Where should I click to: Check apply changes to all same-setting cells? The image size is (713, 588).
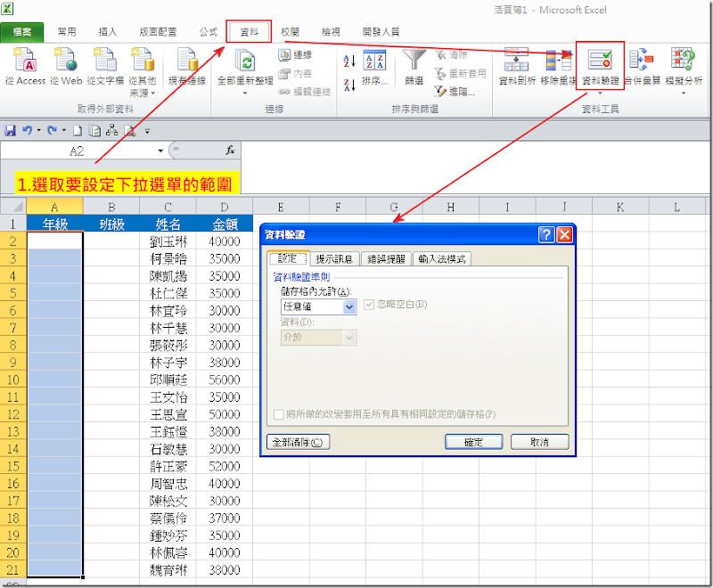(x=279, y=414)
